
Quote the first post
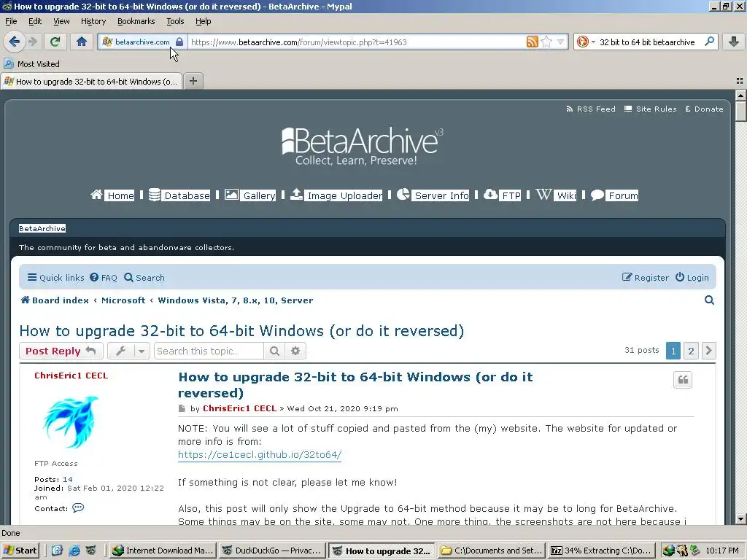pyautogui.click(x=683, y=380)
